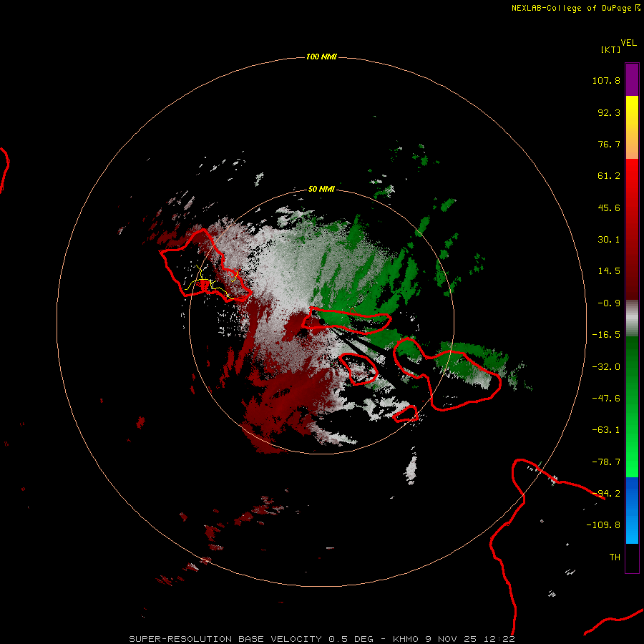
Task: Click the 50 NMI range ring label
Action: coord(321,189)
